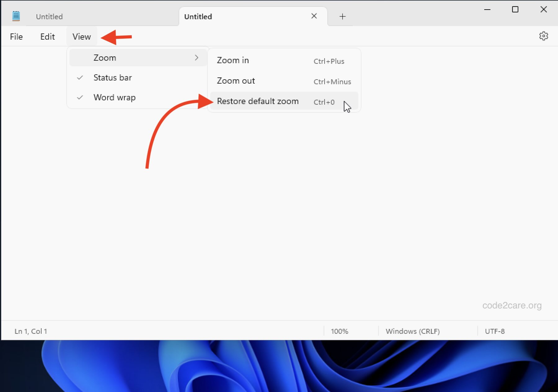558x392 pixels.
Task: Click the Ln 1, Col 1 position indicator
Action: coord(31,331)
